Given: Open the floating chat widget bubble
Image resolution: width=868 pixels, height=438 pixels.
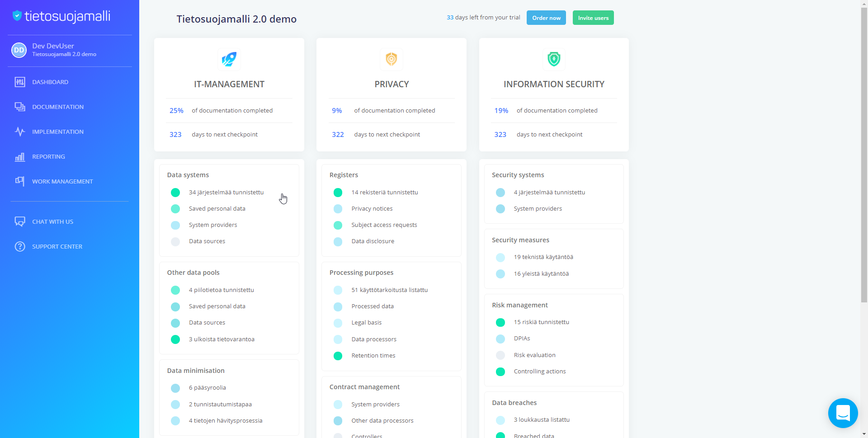Looking at the screenshot, I should point(843,413).
